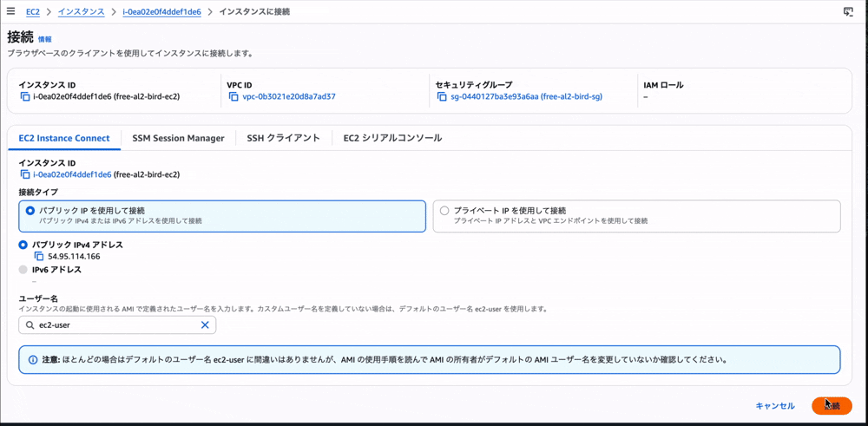The height and width of the screenshot is (426, 868).
Task: Copy the VPC ID vpc-0b3021e20d8a7ad37
Action: [x=233, y=97]
